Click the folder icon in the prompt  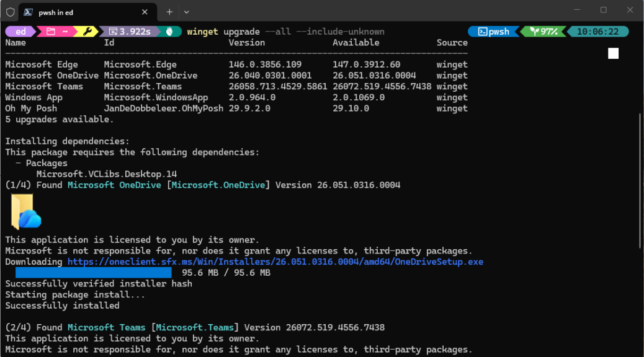[51, 32]
